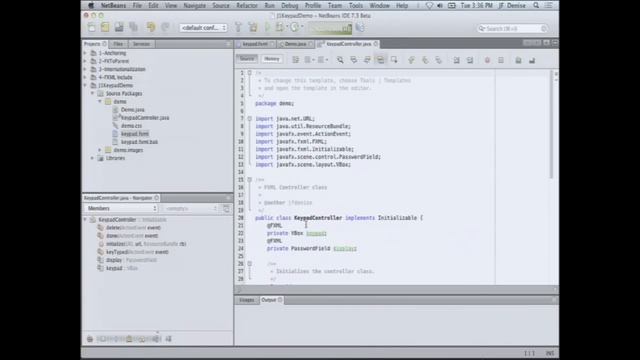This screenshot has height=360, width=640.
Task: Switch to Source view
Action: click(x=247, y=59)
